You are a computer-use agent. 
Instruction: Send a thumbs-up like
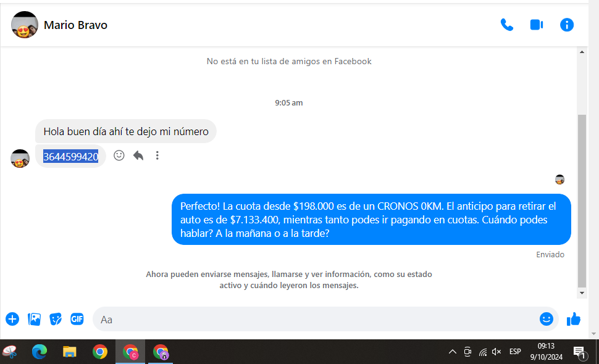(574, 319)
